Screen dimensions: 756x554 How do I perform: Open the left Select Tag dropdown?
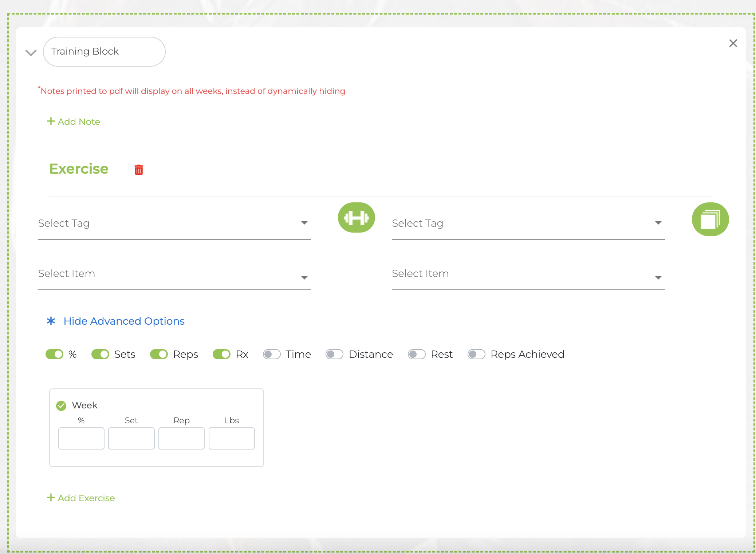pos(174,223)
